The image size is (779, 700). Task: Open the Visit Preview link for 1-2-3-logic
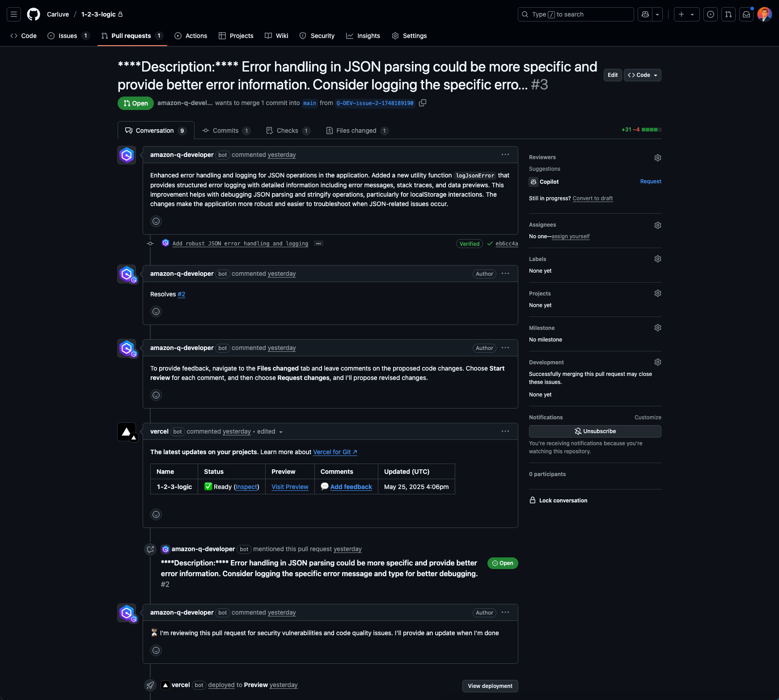point(289,487)
